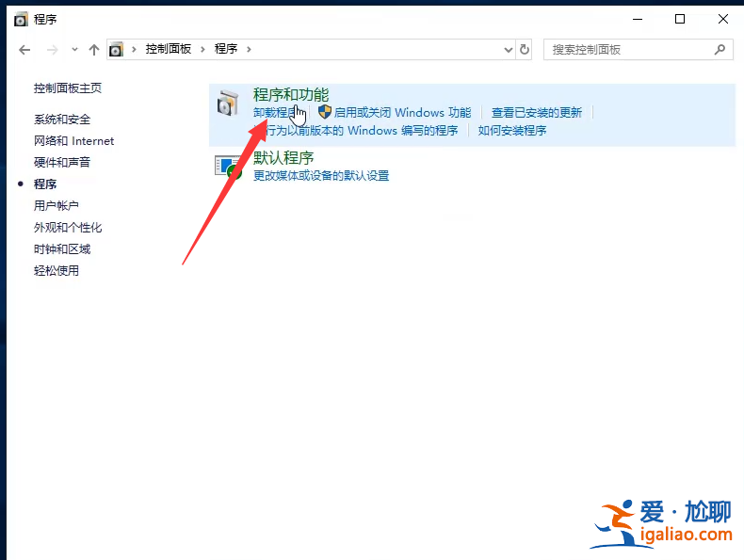The image size is (744, 560).
Task: Select 程序 in the left sidebar
Action: [45, 184]
